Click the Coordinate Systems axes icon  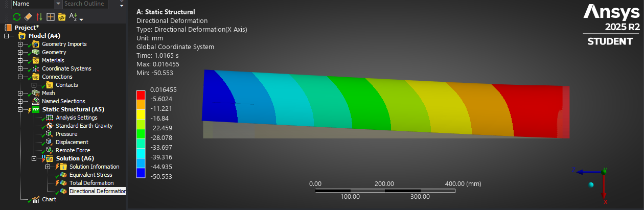pos(35,68)
